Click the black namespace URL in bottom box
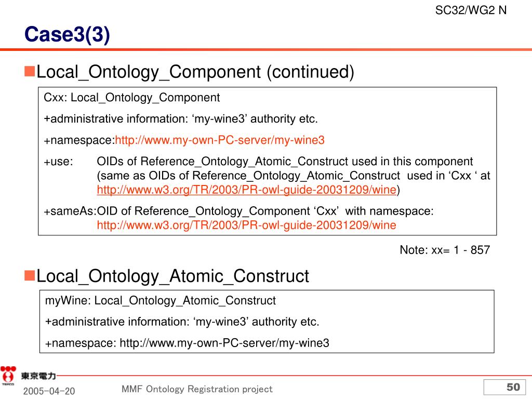Viewport: 532px width, 399px height. pos(224,343)
